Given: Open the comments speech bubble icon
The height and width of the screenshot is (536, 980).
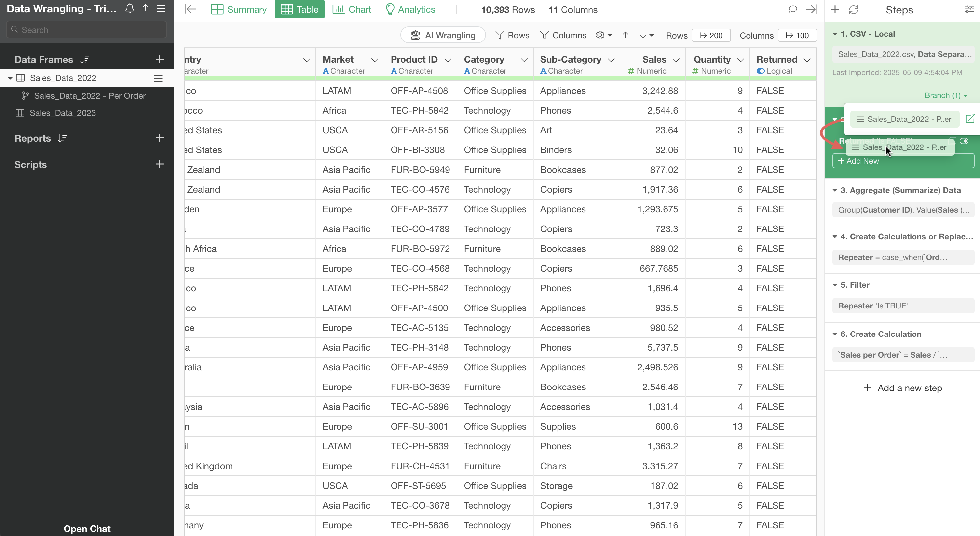Looking at the screenshot, I should tap(792, 9).
